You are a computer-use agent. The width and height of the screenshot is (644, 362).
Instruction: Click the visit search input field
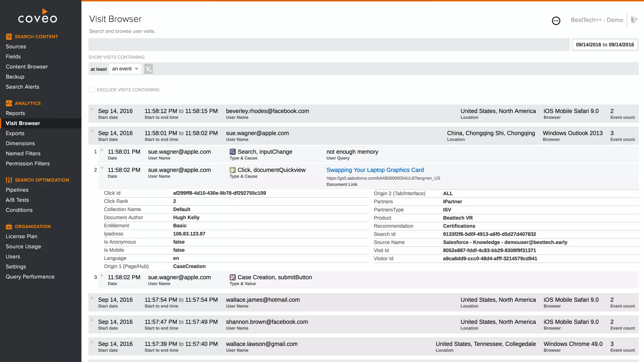pos(329,45)
